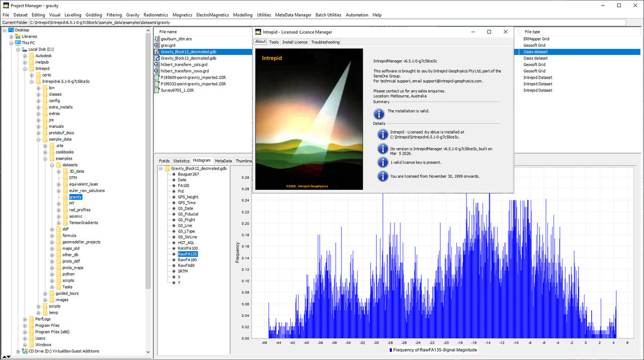
Task: Maximize the Licence Manager dialog
Action: click(x=489, y=32)
